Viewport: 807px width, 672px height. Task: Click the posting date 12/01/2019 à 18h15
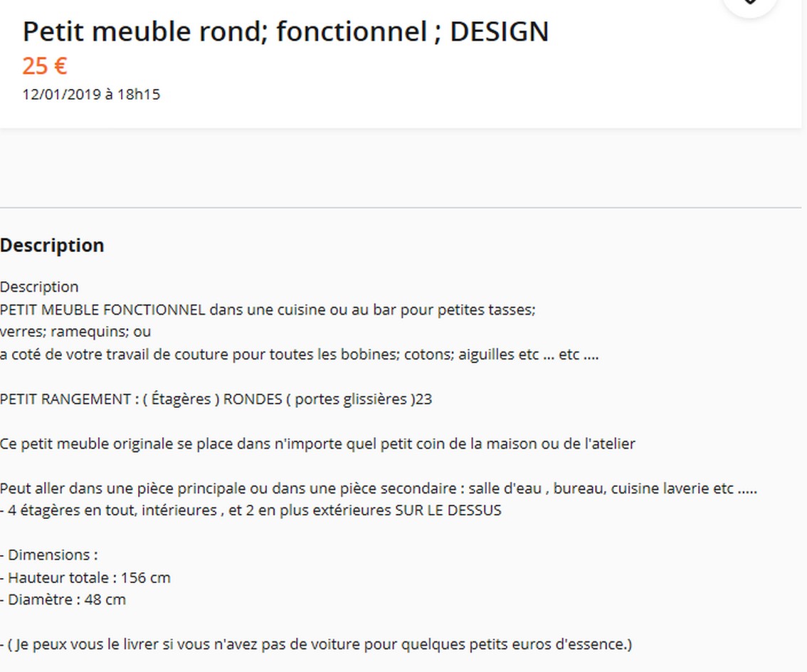[91, 94]
